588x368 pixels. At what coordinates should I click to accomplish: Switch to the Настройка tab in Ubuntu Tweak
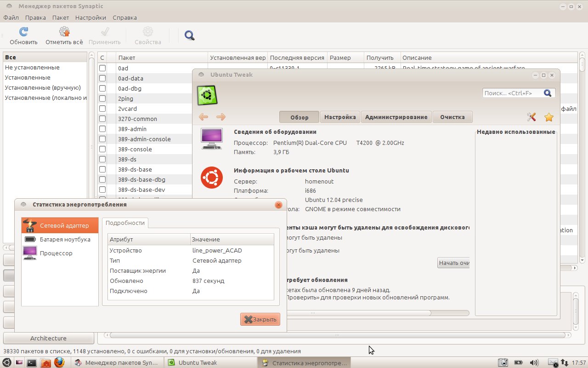(x=340, y=117)
